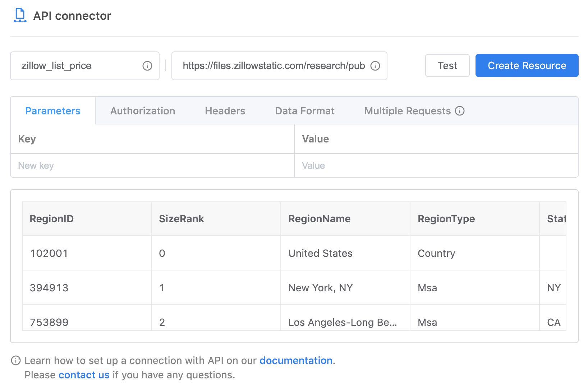Click info icon beside Multiple Requests
The width and height of the screenshot is (588, 387).
[x=460, y=111]
